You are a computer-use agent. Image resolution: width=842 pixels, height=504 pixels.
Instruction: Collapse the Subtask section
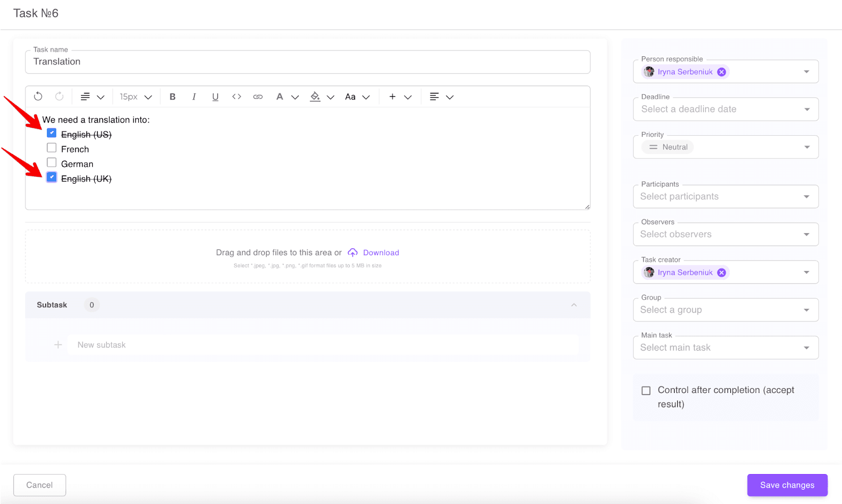(574, 305)
